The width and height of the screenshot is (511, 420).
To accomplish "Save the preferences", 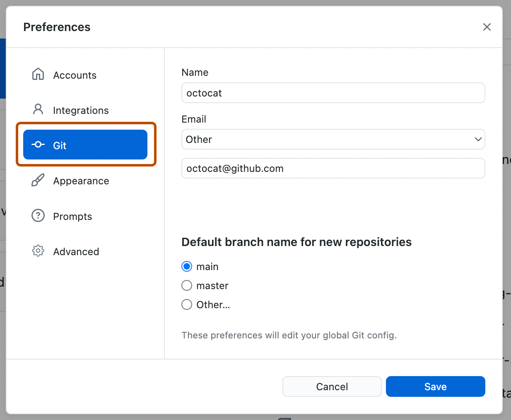I will pos(436,386).
